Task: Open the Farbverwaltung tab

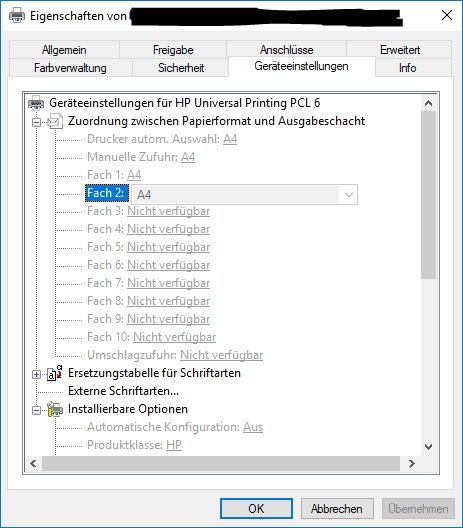Action: (x=70, y=68)
